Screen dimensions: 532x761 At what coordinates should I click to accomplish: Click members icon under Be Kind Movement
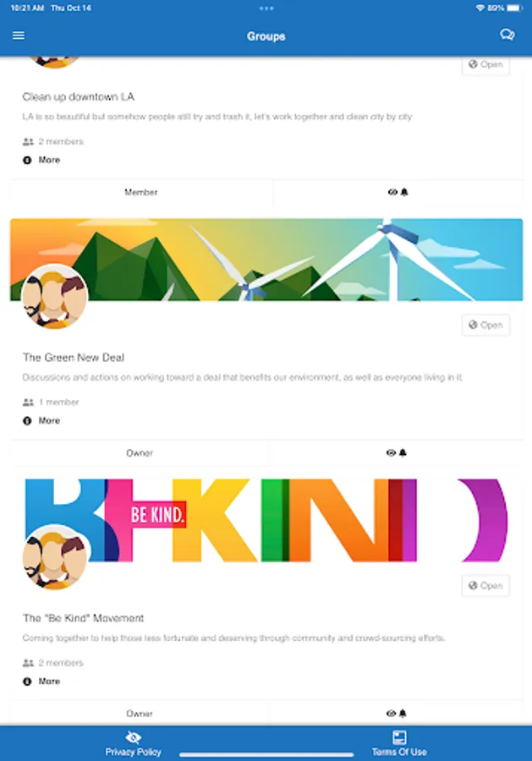pos(28,663)
